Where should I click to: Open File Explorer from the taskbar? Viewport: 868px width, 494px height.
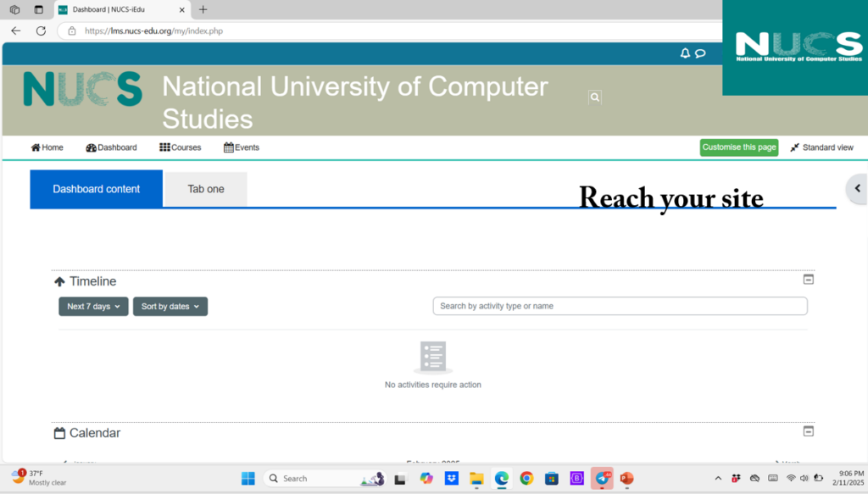point(476,479)
